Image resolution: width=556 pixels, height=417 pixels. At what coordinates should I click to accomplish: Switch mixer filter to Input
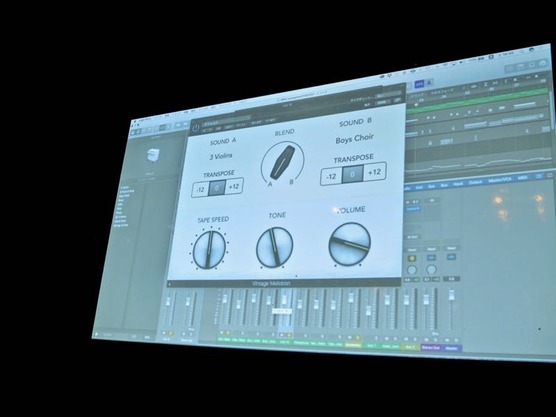(x=458, y=184)
